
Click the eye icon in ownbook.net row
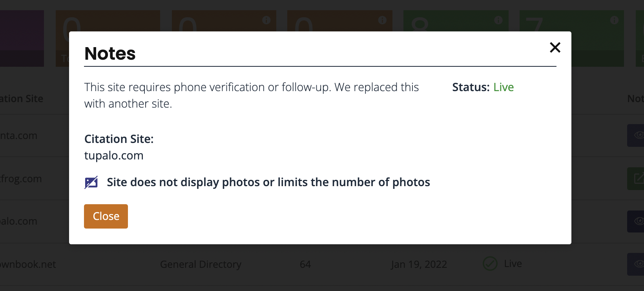(636, 264)
